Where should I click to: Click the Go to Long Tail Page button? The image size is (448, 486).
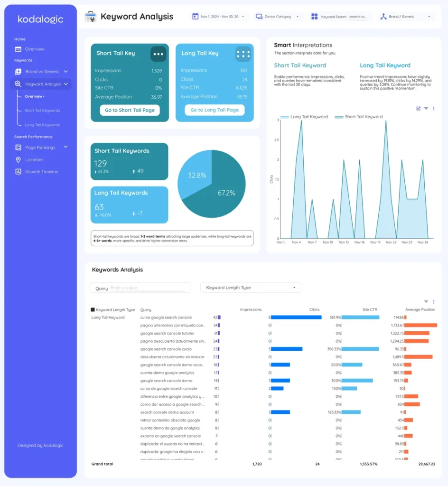215,110
